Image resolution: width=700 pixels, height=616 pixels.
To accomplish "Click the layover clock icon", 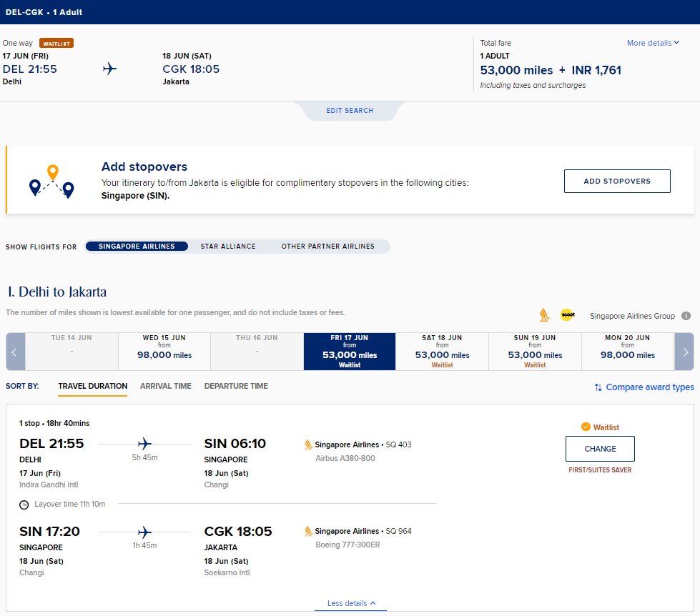I will pyautogui.click(x=24, y=505).
